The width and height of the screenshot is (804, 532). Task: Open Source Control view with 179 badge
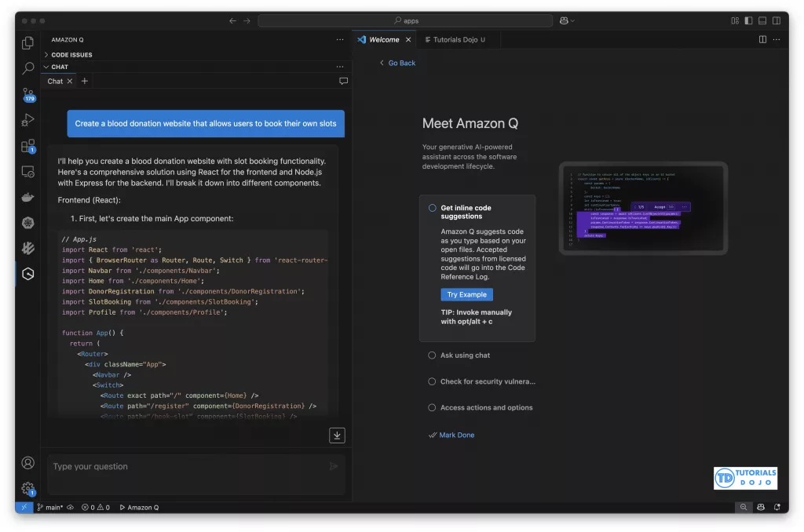click(28, 94)
